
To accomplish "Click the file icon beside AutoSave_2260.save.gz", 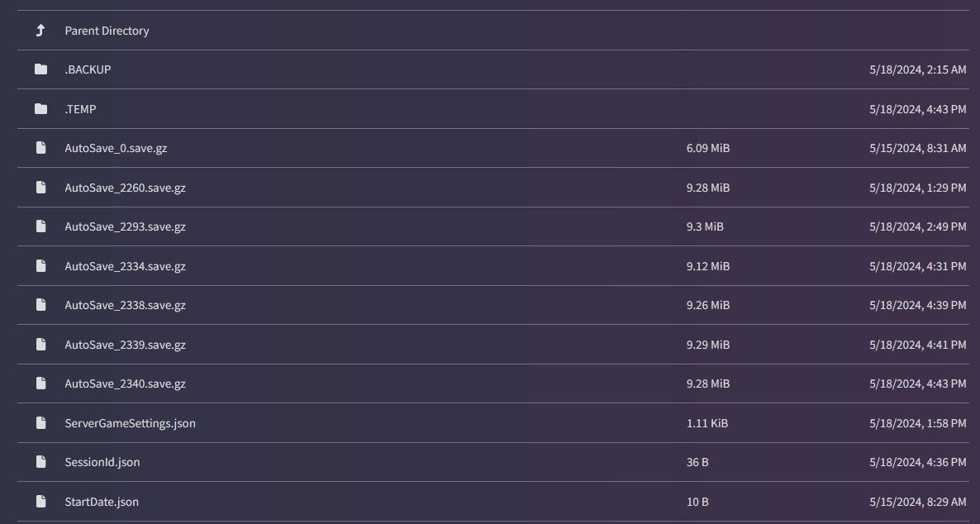I will pyautogui.click(x=40, y=187).
